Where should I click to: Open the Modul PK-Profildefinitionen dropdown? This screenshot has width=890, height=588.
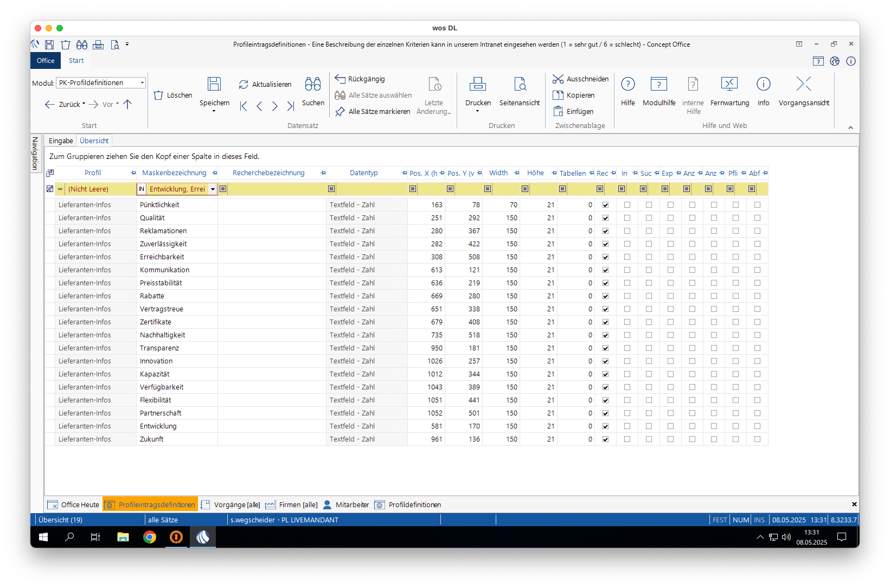click(x=142, y=83)
